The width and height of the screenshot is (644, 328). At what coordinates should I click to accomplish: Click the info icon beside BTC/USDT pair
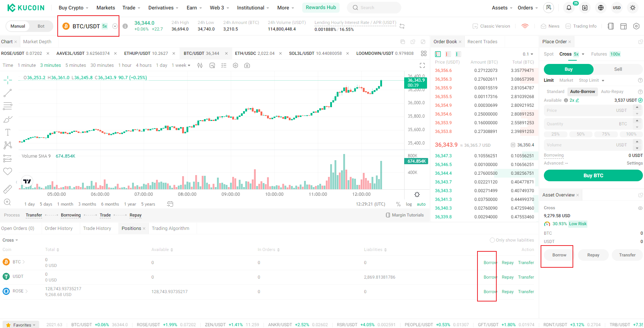point(125,26)
